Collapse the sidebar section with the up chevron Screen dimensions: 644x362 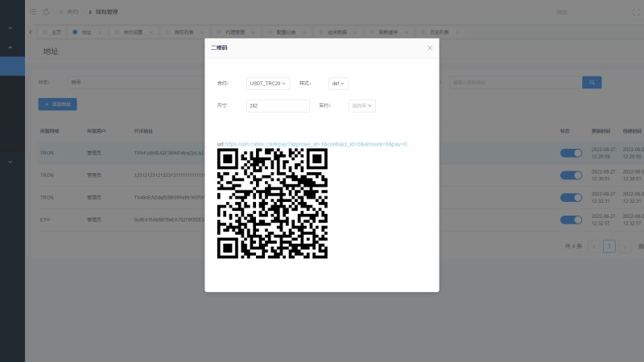[x=10, y=47]
